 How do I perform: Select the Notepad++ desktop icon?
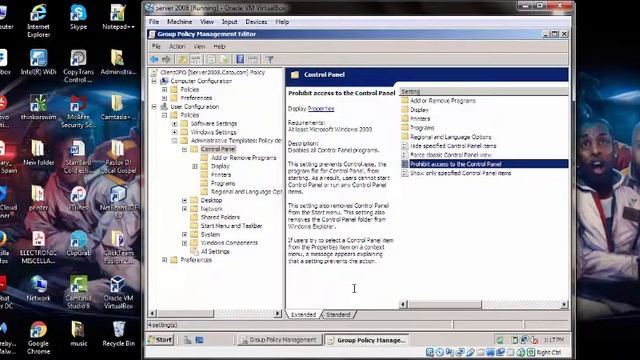[x=118, y=17]
